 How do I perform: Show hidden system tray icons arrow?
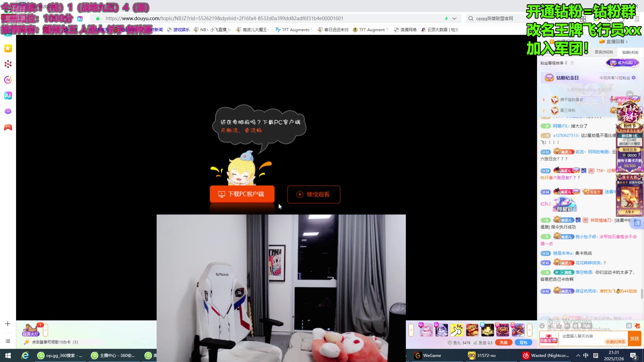point(578,356)
